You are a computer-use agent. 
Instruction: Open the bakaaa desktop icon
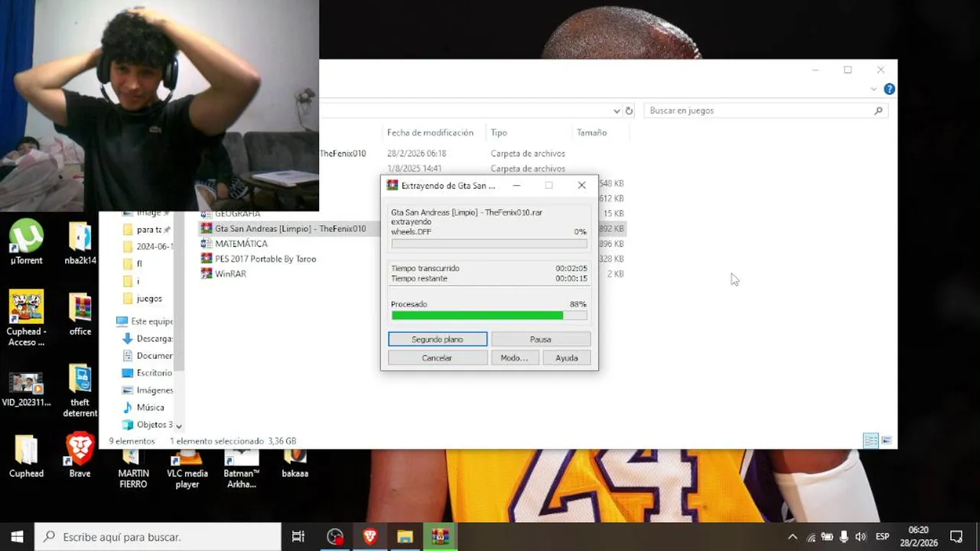click(x=295, y=463)
